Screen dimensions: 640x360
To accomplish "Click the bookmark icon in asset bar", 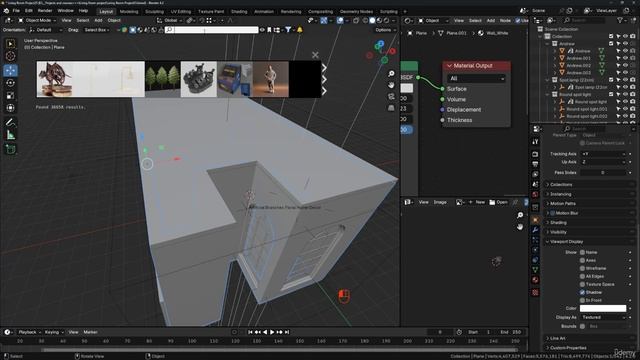I will tap(269, 30).
